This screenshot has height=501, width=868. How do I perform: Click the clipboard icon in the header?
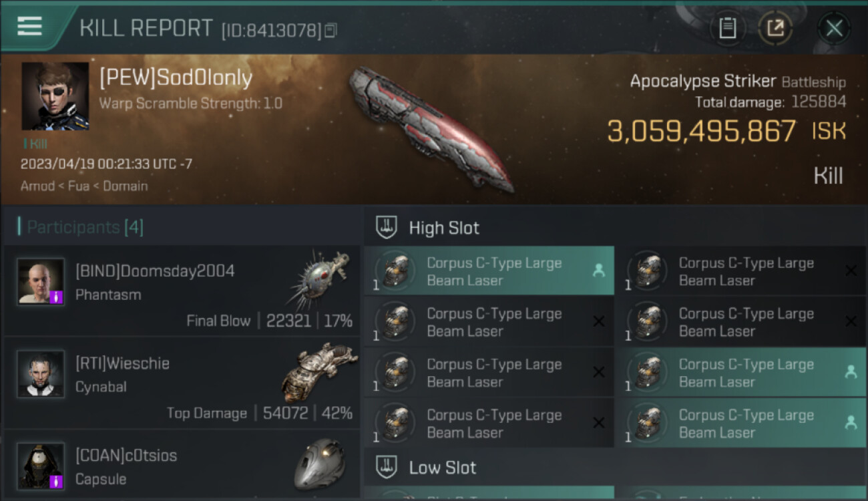[x=727, y=28]
